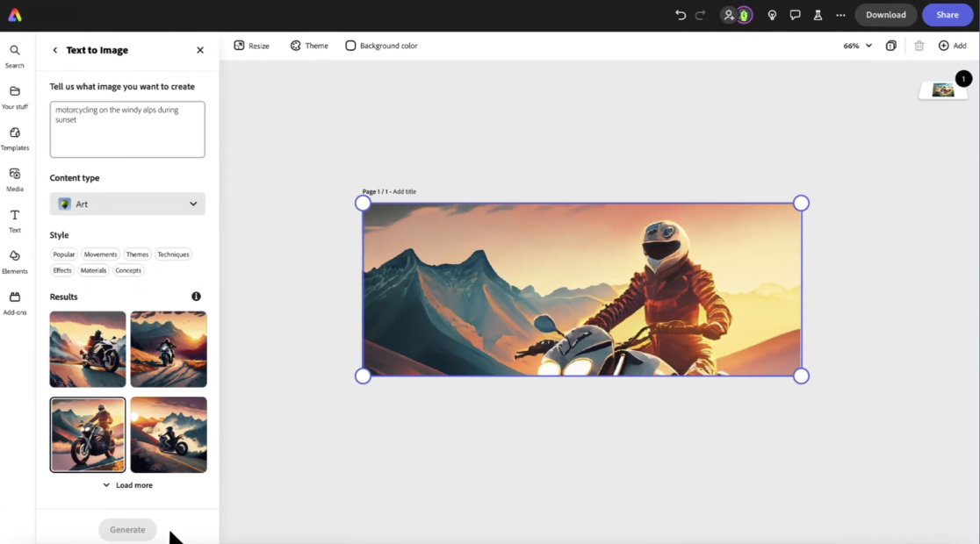Choose the second result with distant rider
Screen dimensions: 980x544
169,349
